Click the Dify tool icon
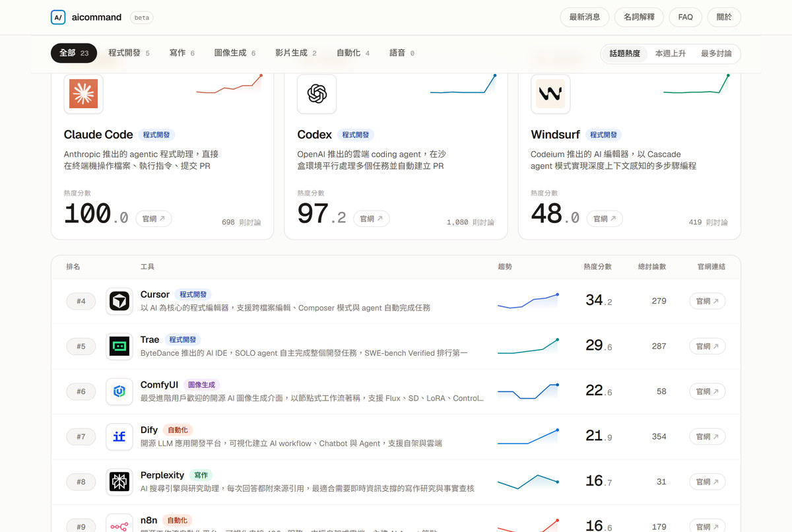 pos(119,436)
